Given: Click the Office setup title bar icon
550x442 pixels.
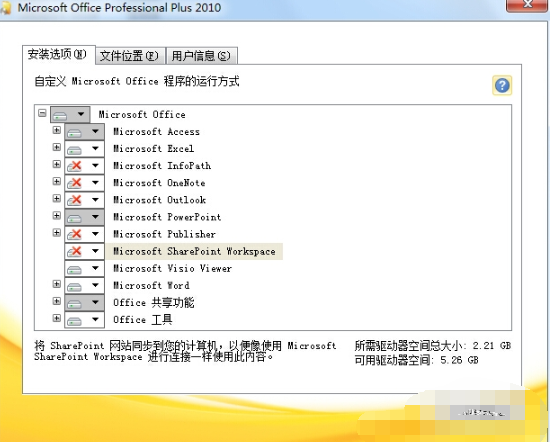Looking at the screenshot, I should (x=5, y=8).
